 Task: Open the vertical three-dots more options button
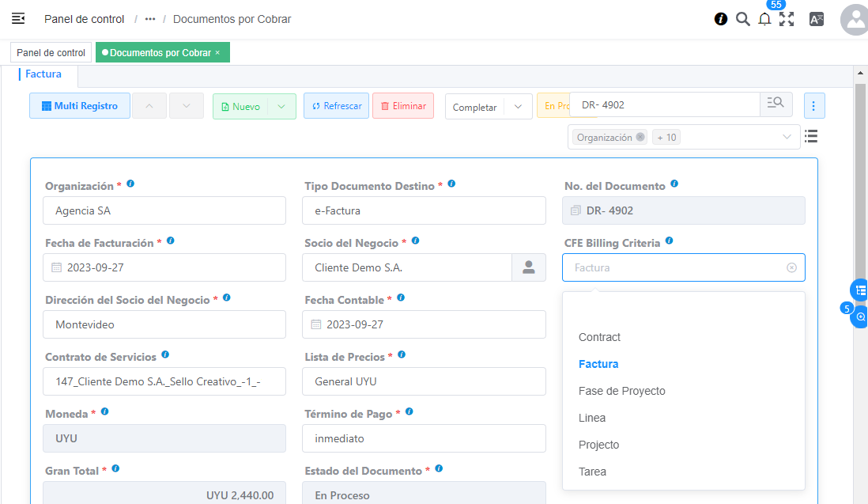coord(814,105)
